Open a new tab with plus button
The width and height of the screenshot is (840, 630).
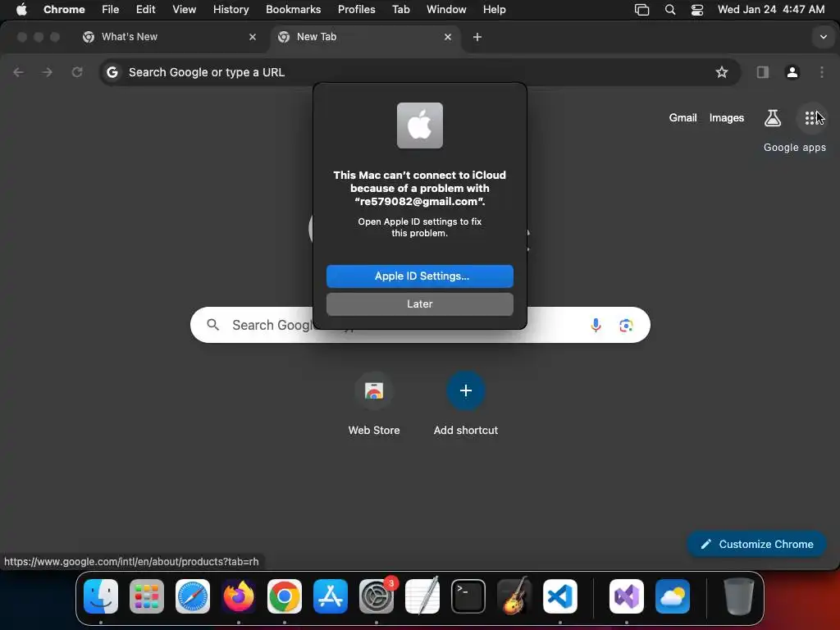coord(477,37)
